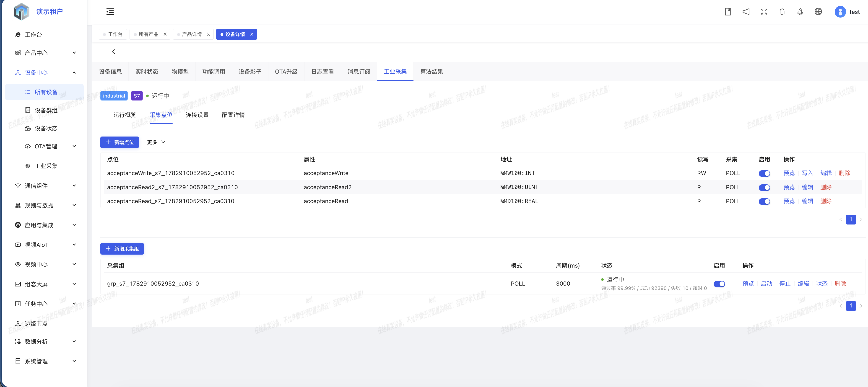Open 边缘节点 sidebar item

tap(36, 324)
